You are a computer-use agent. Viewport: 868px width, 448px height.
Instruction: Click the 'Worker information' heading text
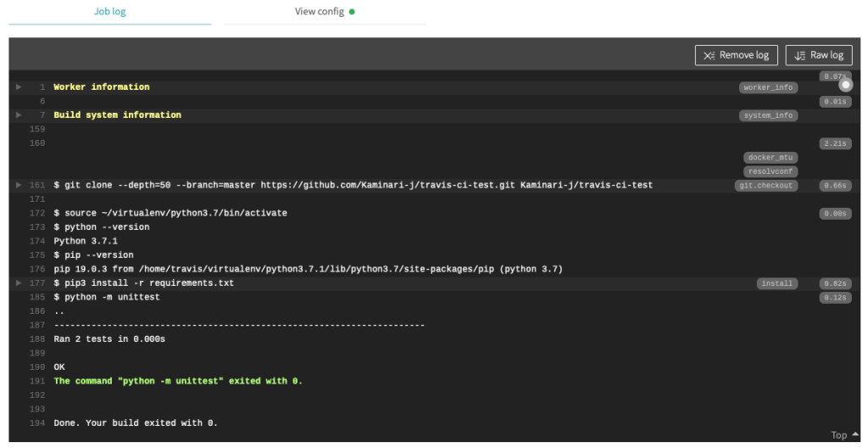click(x=102, y=87)
